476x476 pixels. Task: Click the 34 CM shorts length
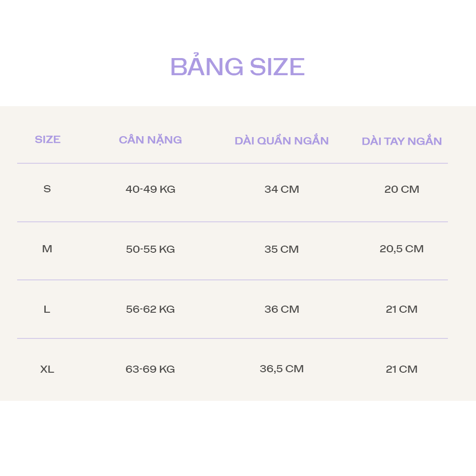(282, 189)
